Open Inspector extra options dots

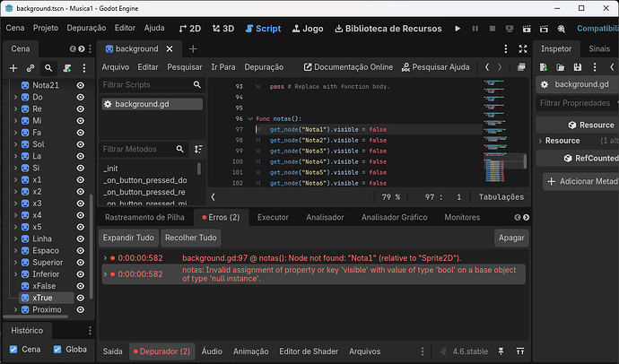coord(595,67)
